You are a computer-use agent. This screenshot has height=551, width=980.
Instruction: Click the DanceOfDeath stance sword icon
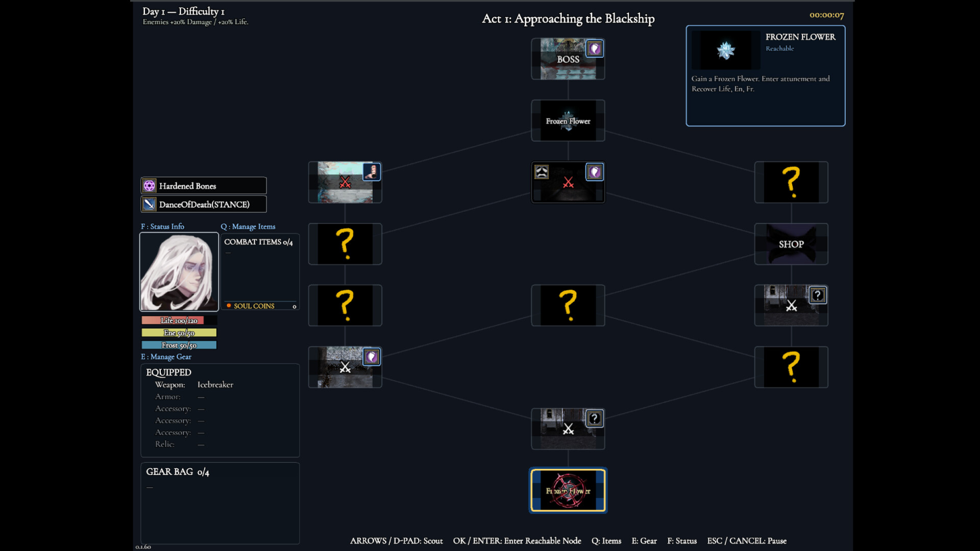coord(149,205)
